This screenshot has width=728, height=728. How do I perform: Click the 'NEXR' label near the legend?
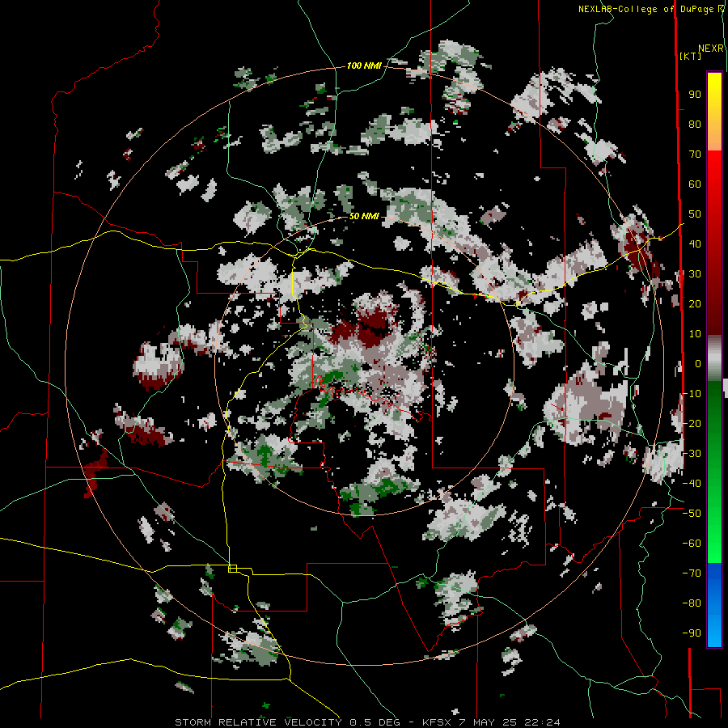tap(711, 49)
